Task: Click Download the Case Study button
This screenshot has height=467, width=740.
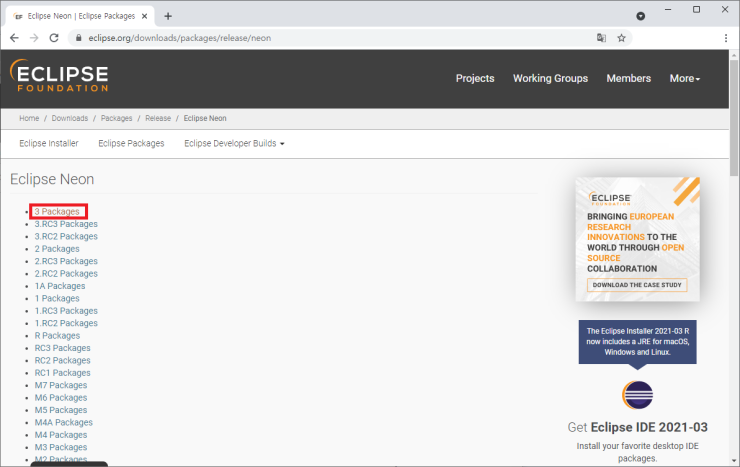Action: click(x=637, y=285)
